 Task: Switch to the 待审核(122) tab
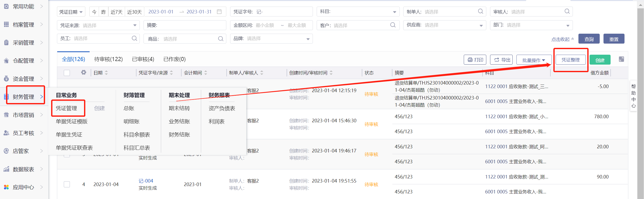pyautogui.click(x=108, y=59)
